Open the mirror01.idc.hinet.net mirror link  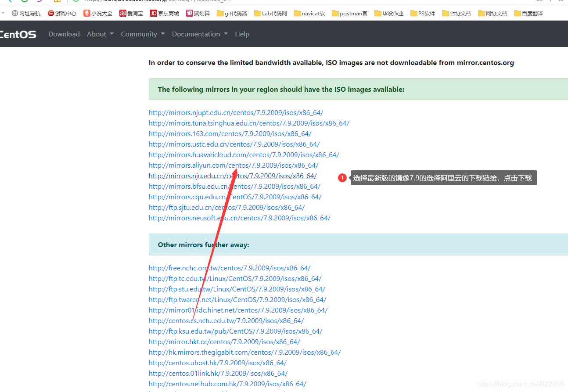238,310
